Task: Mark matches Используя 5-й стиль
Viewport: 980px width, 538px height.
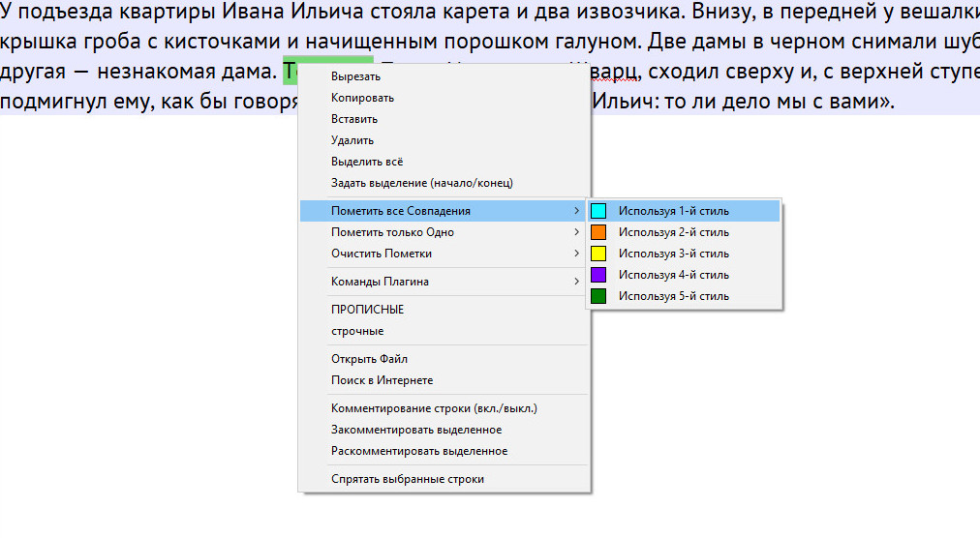Action: [x=684, y=295]
